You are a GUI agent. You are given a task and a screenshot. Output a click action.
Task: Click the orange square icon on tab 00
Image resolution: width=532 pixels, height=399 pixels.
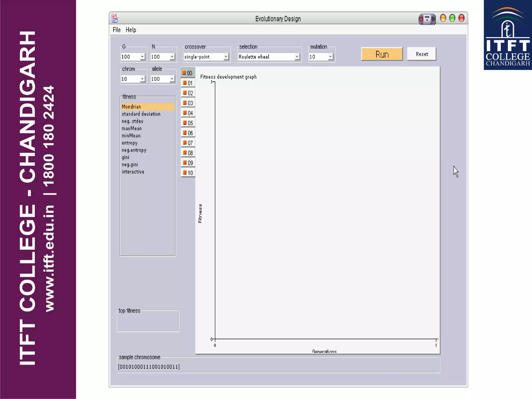pos(184,73)
